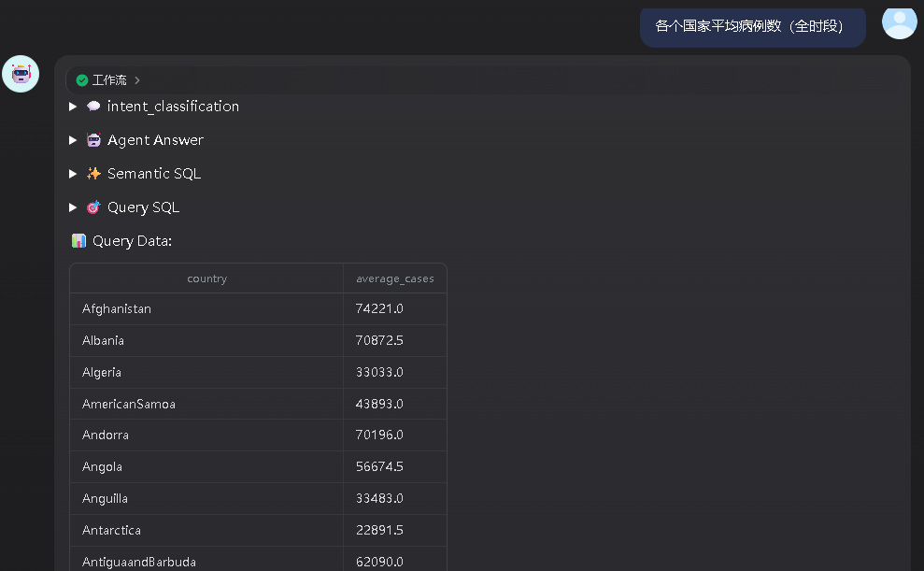
Task: Expand the intent_classification section triangle
Action: point(73,107)
